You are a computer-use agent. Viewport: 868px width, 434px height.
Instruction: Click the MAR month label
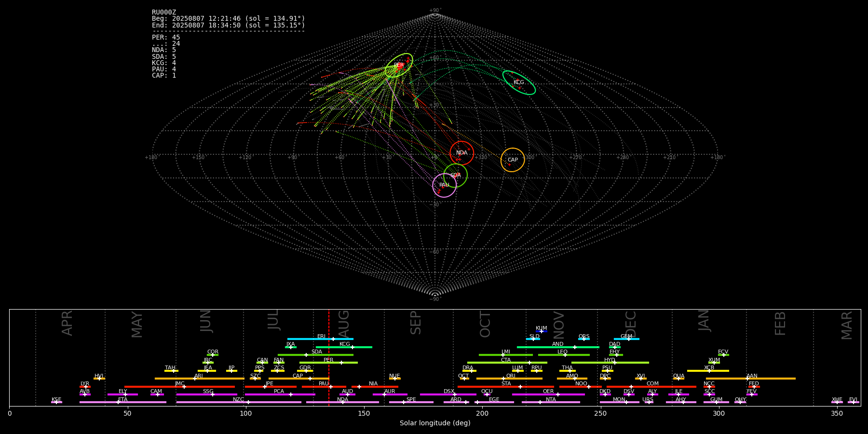click(x=847, y=325)
